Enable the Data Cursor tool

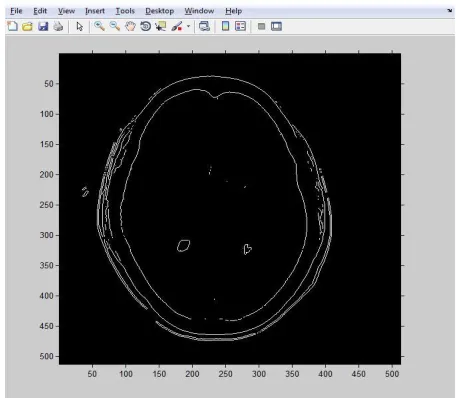tap(161, 26)
